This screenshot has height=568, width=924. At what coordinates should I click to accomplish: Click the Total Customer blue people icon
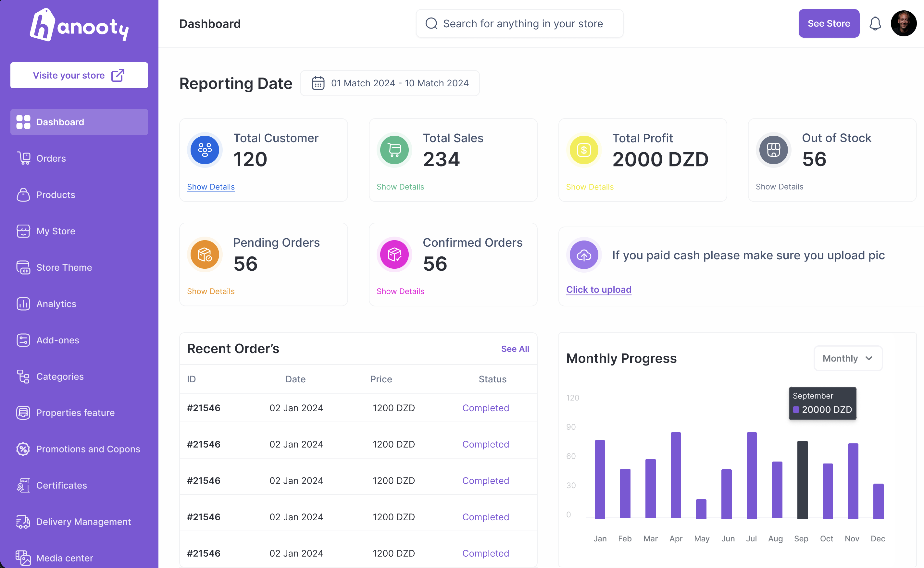click(x=205, y=150)
